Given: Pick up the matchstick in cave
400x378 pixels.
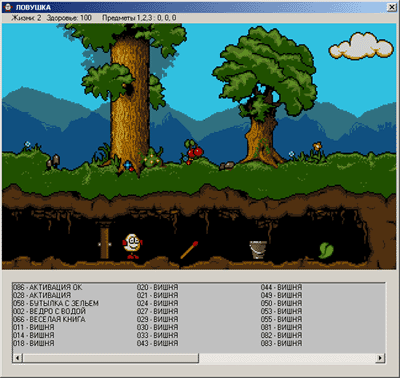Looking at the screenshot, I should pyautogui.click(x=189, y=250).
